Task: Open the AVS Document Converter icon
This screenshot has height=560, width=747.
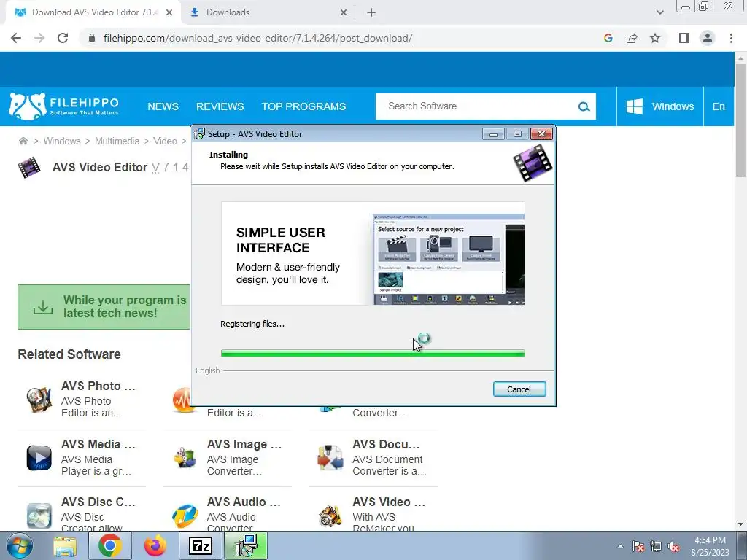Action: 330,458
